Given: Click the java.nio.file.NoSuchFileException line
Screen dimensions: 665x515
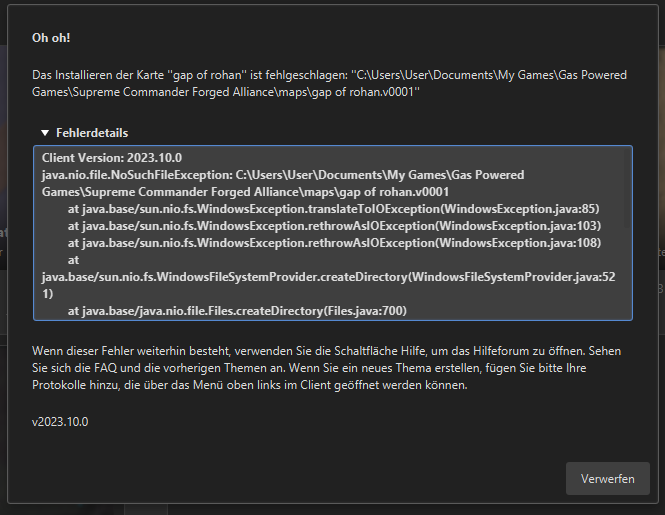Looking at the screenshot, I should point(283,183).
